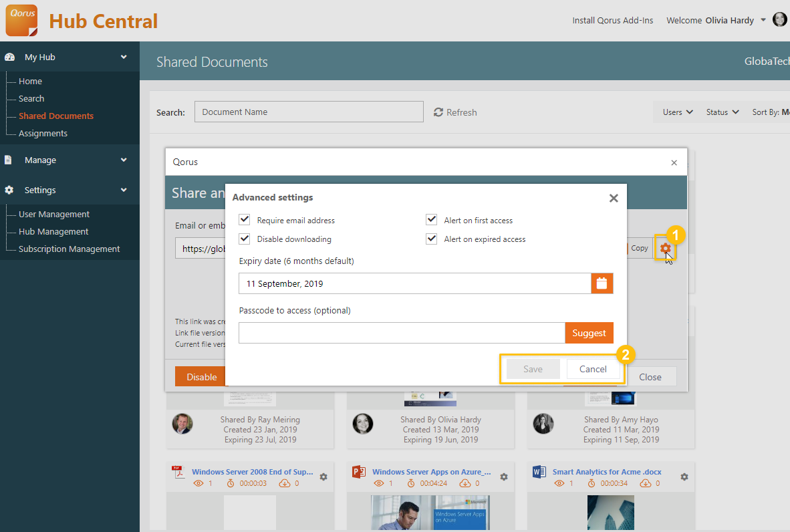Copy the share link
Screen dimensions: 790x532
click(x=640, y=248)
